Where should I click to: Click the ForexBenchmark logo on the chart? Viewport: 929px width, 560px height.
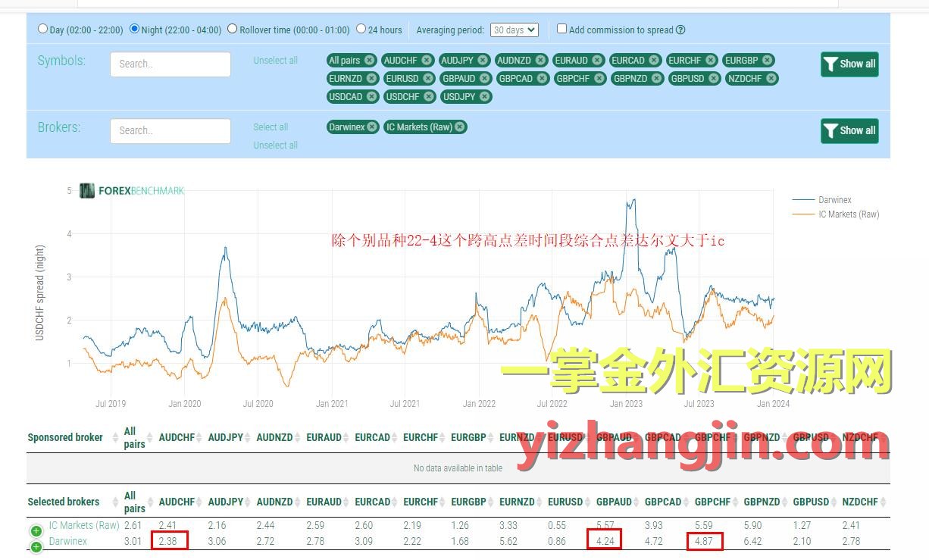(x=132, y=191)
